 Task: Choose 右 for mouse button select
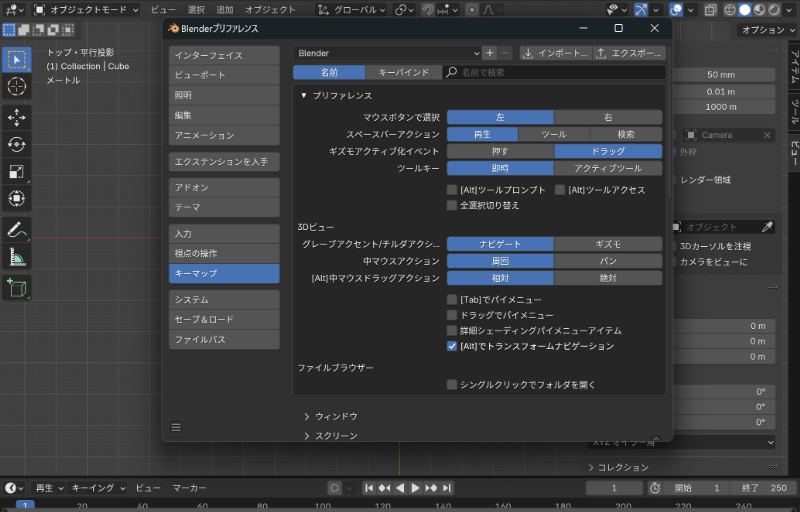608,117
